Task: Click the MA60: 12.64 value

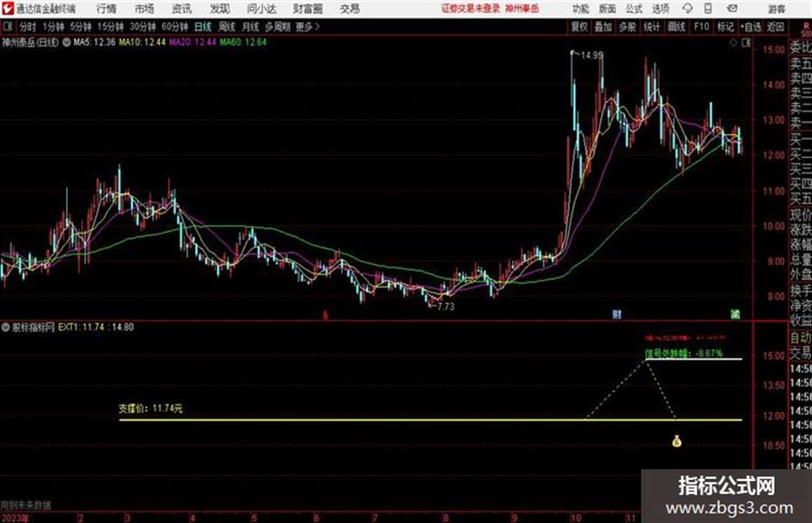Action: pos(243,42)
